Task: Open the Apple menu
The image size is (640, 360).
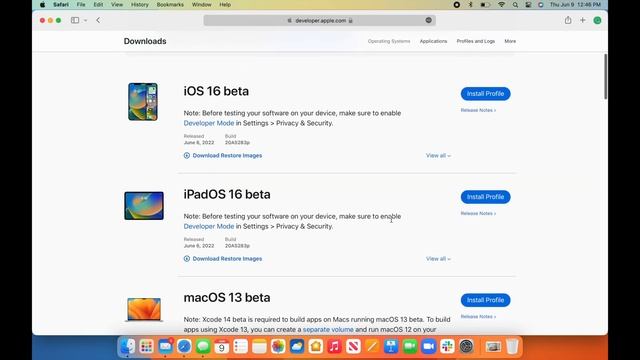Action: click(42, 4)
